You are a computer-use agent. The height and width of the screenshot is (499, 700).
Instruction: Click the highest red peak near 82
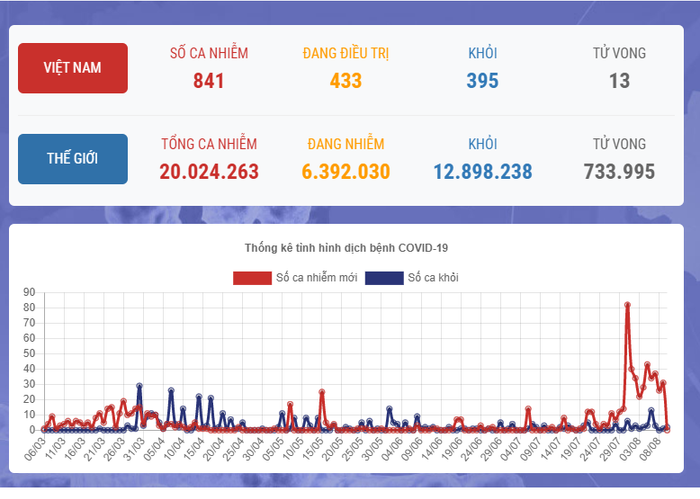[x=627, y=305]
